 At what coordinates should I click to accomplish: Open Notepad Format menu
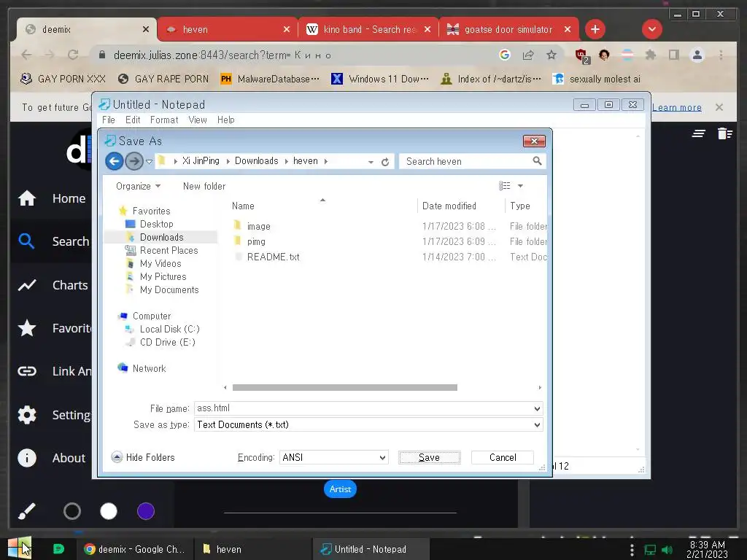click(x=164, y=120)
